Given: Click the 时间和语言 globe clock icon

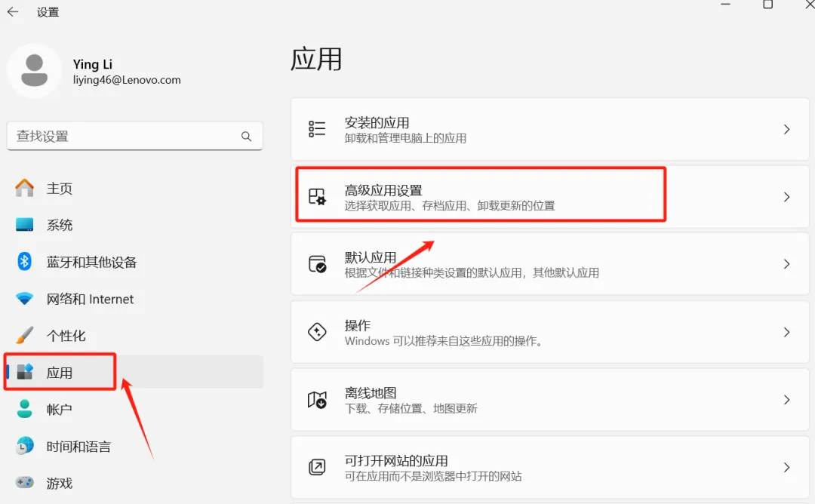Looking at the screenshot, I should 25,446.
